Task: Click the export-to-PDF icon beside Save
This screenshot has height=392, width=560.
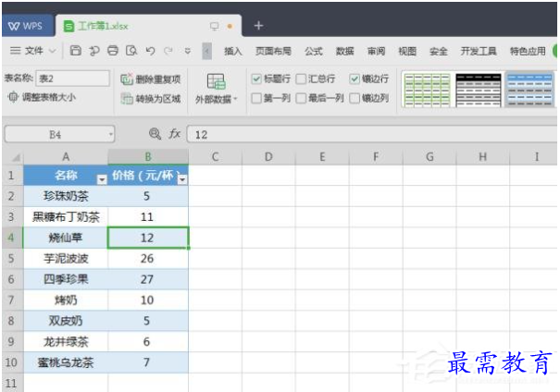Action: click(94, 51)
